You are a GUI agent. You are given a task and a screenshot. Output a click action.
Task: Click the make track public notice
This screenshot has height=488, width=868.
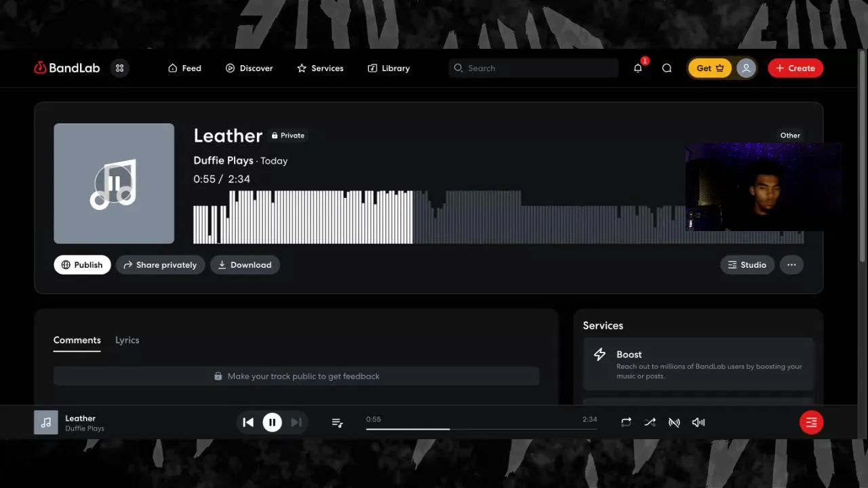click(x=296, y=376)
